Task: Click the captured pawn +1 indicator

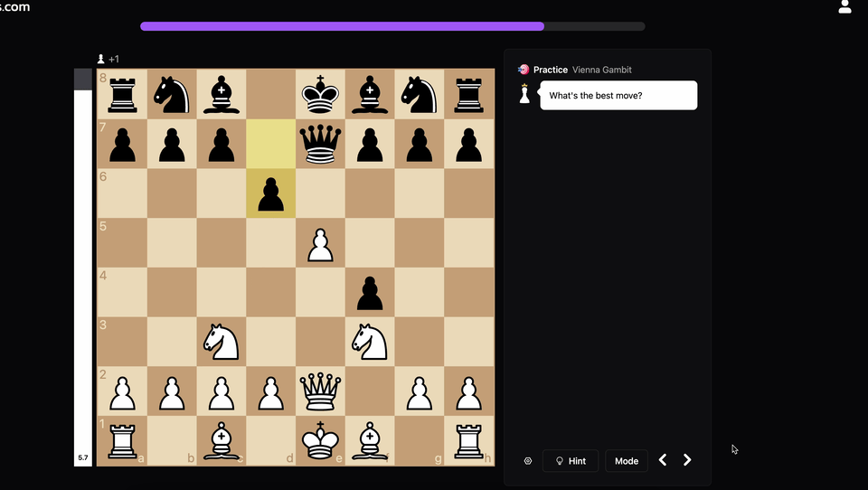Action: coord(108,60)
